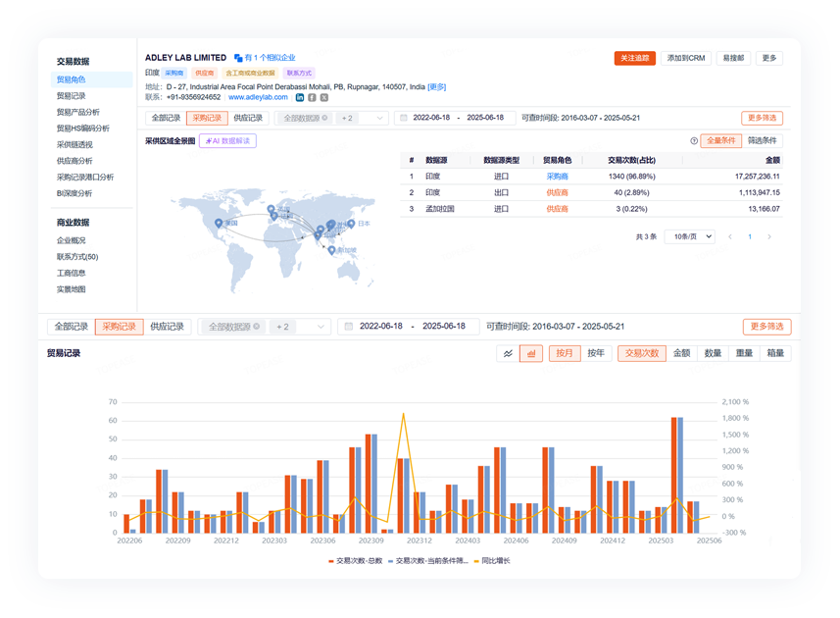Click the help question mark icon
This screenshot has height=618, width=840.
point(694,141)
